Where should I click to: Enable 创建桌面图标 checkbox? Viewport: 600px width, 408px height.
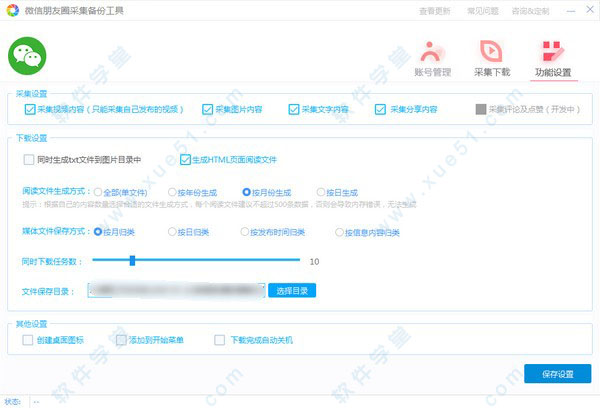pos(28,340)
